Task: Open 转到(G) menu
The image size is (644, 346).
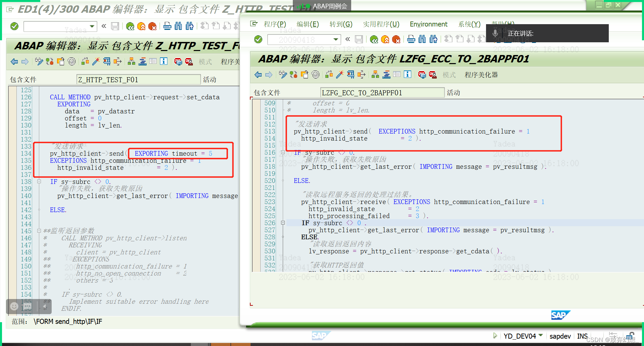Action: coord(341,24)
